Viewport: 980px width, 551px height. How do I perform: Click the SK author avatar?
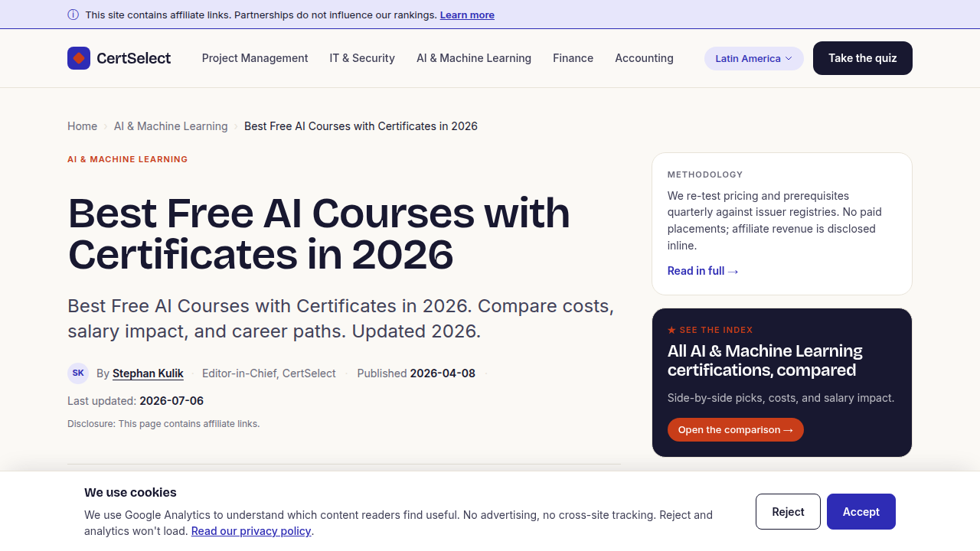78,373
